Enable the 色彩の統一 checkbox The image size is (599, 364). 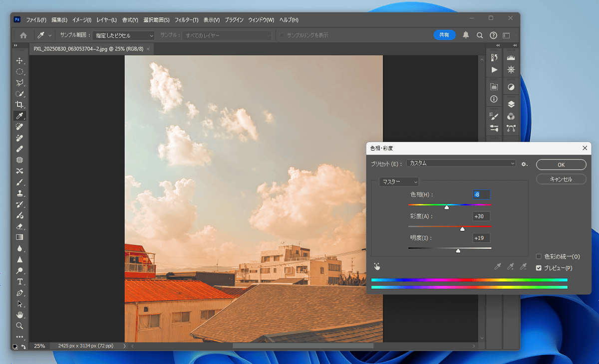(539, 257)
